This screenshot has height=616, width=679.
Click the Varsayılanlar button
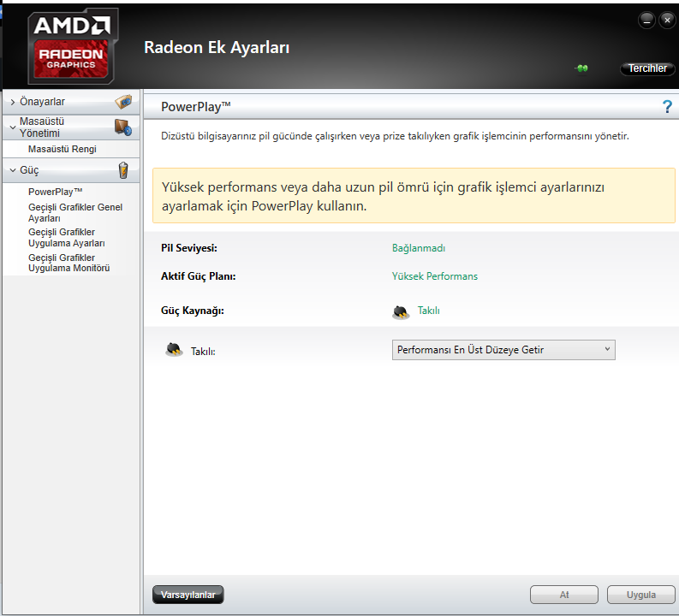pyautogui.click(x=188, y=595)
